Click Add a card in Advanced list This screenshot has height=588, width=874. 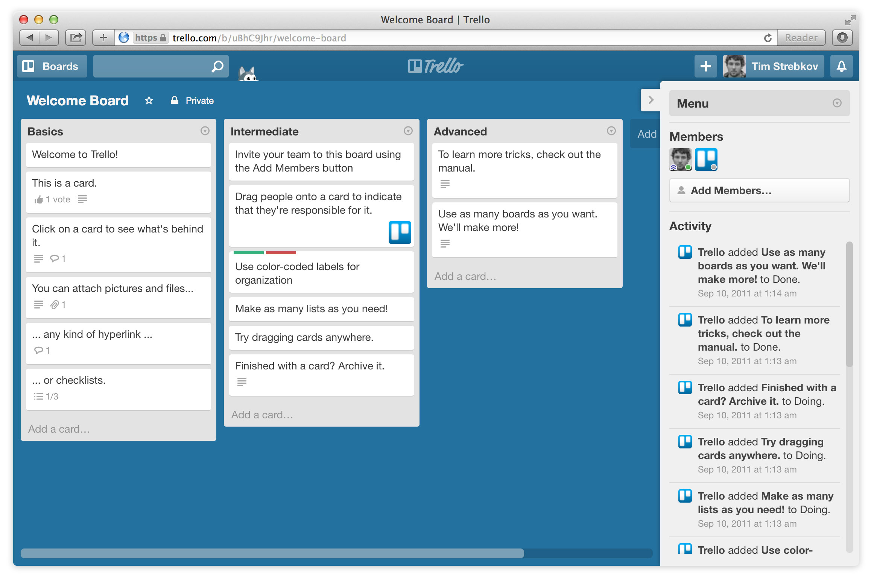(465, 277)
